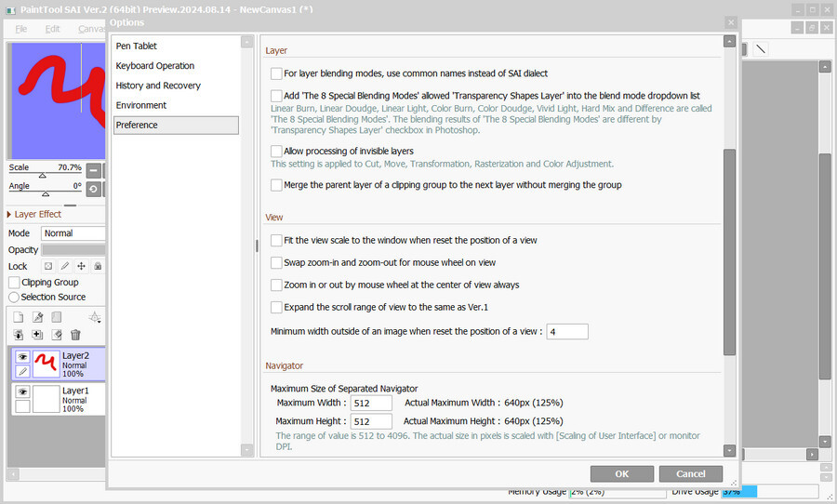Open the layer blending Mode dropdown
Screen dimensions: 837x504
pos(73,233)
